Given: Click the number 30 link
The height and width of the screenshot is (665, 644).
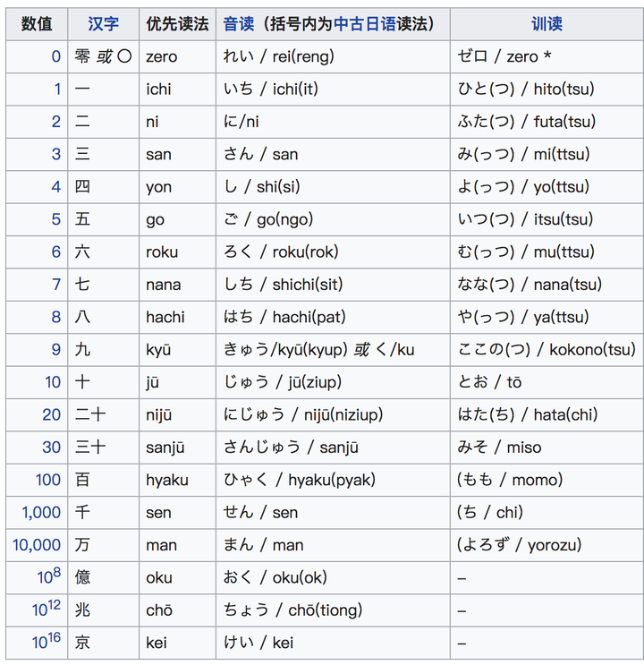Looking at the screenshot, I should pyautogui.click(x=51, y=448).
